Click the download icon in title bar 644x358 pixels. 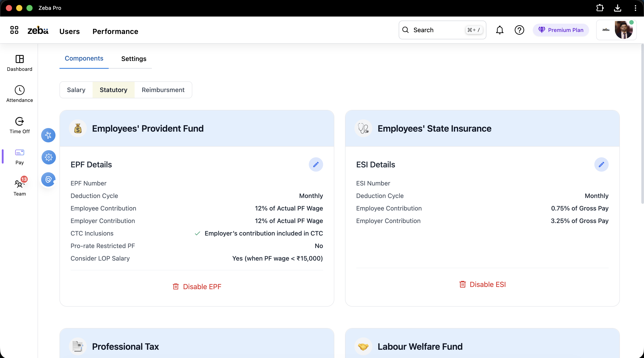click(x=617, y=8)
